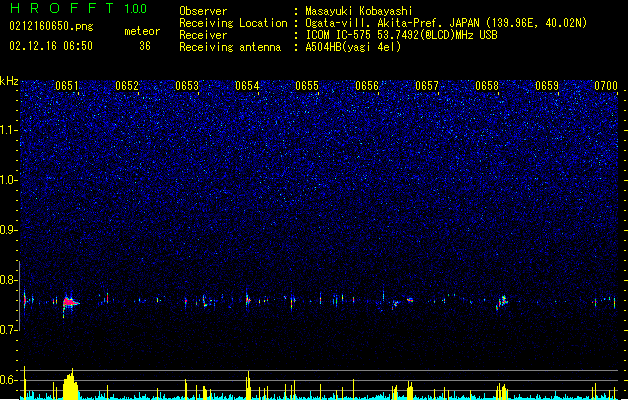The image size is (629, 400).
Task: Click the Ogata-vill. Akita-Pref. JAPAN location text
Action: 446,23
